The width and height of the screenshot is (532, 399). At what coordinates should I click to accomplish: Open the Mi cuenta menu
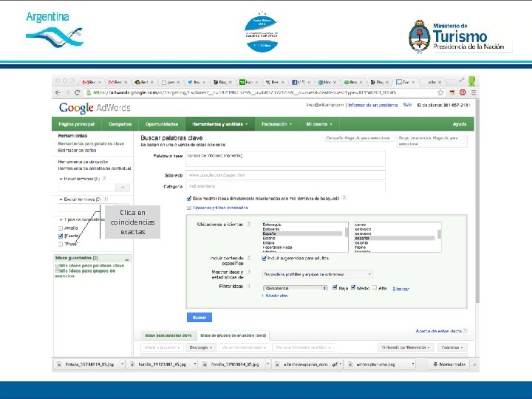(x=319, y=124)
